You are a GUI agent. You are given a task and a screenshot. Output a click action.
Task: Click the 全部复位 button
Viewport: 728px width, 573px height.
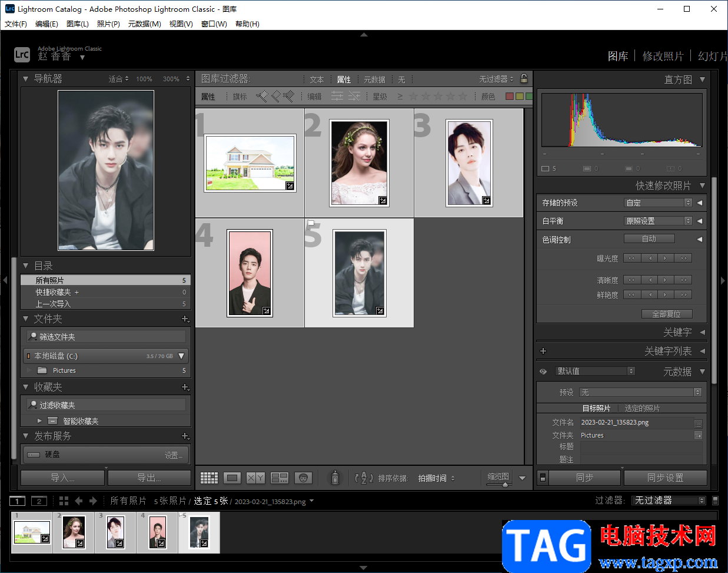(666, 314)
